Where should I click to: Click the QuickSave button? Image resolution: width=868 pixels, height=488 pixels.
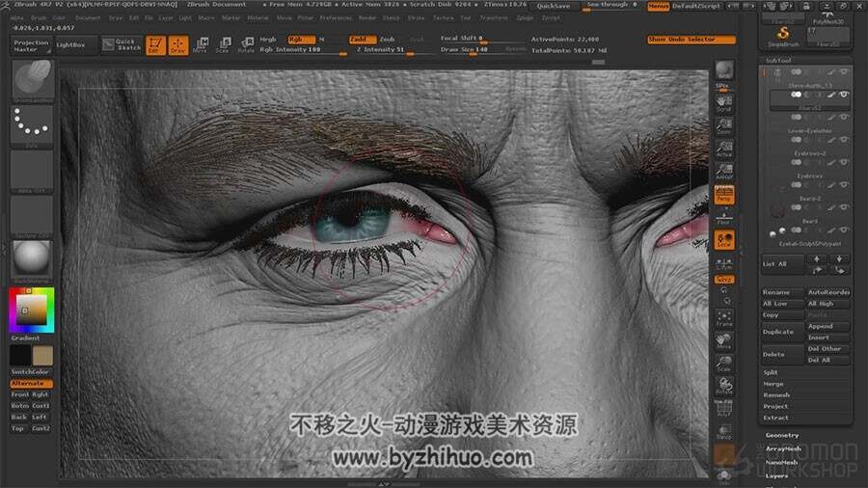click(553, 6)
